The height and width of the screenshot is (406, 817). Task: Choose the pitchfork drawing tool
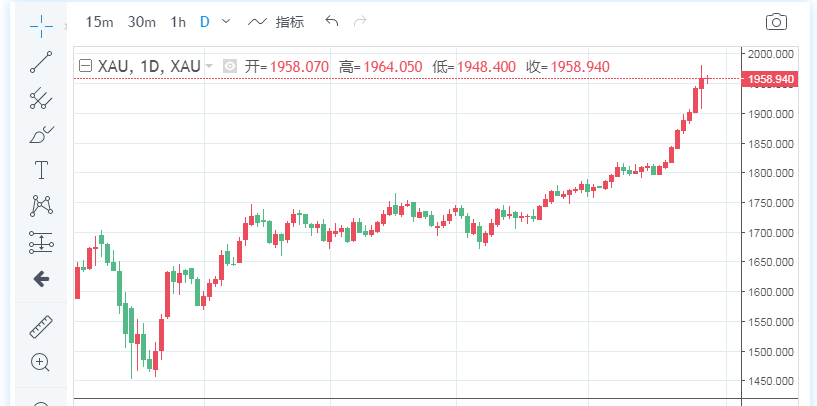41,98
